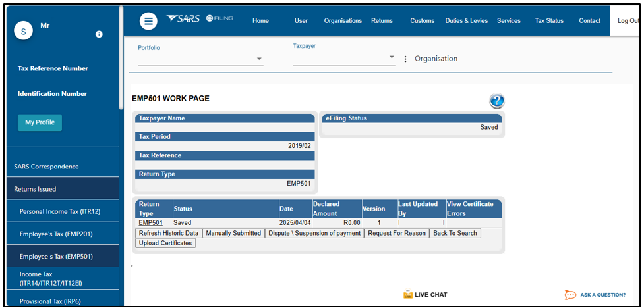Viewport: 644px width, 308px height.
Task: Click the info icon beside Mr
Action: pyautogui.click(x=99, y=34)
